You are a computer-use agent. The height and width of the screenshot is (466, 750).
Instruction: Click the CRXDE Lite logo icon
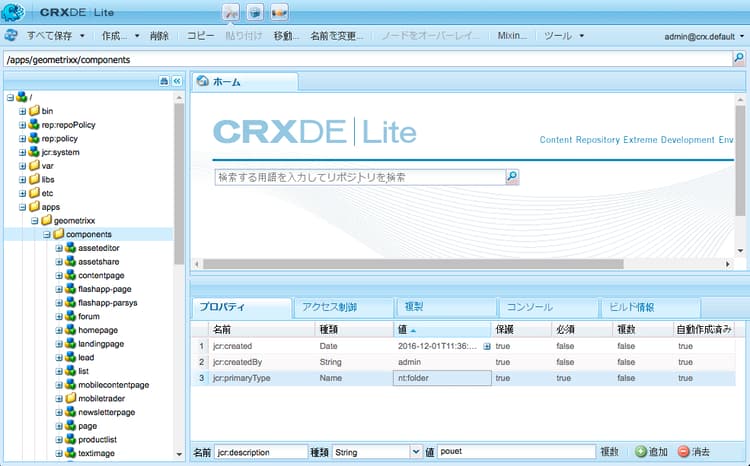coord(13,12)
